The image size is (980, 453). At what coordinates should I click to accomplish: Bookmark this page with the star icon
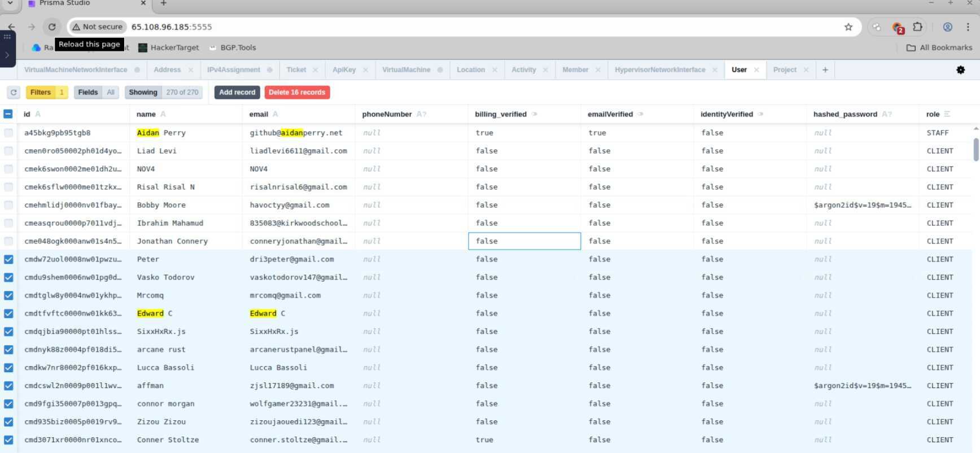tap(848, 27)
